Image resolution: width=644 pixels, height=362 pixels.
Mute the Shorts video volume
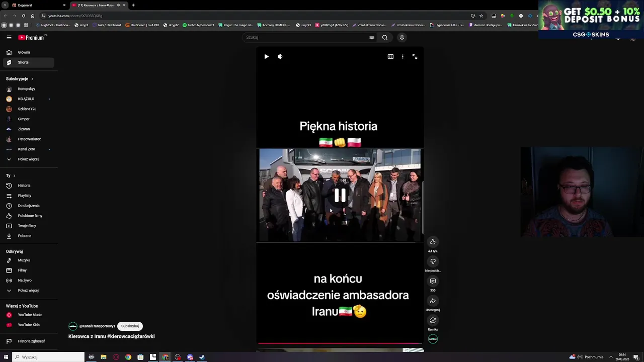[280, 57]
